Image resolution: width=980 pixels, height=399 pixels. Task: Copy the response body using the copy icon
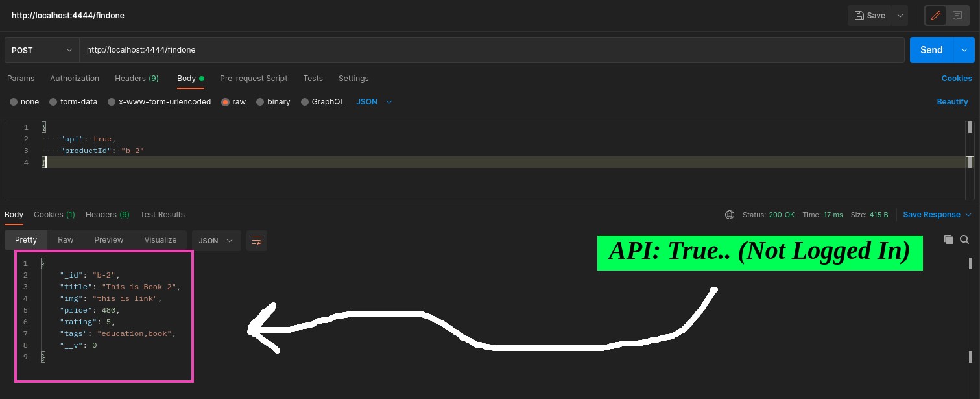click(x=948, y=239)
